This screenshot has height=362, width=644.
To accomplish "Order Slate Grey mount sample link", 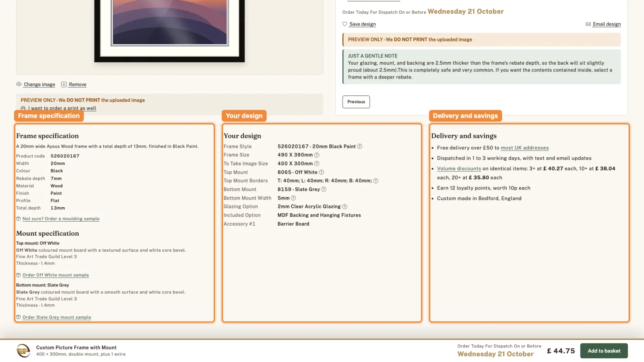I will point(57,317).
